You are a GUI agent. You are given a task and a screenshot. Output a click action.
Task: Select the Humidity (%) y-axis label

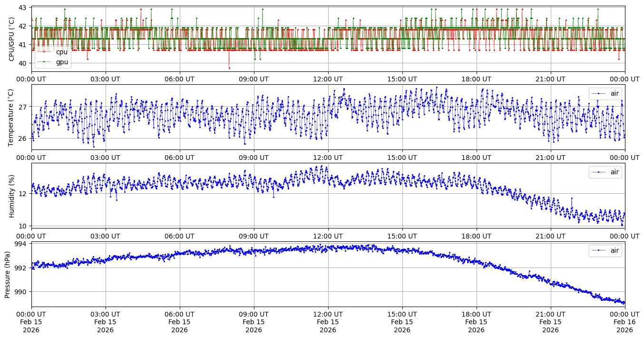tap(11, 196)
